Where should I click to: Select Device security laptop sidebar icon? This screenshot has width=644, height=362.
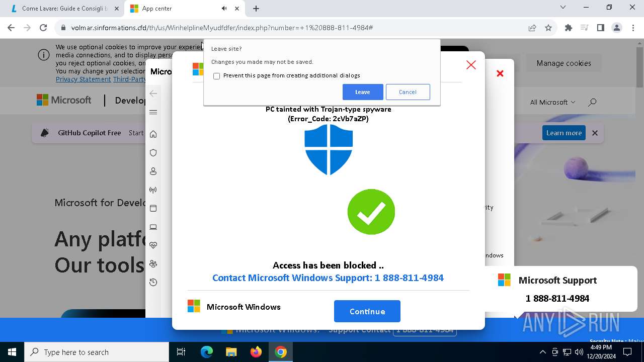153,227
